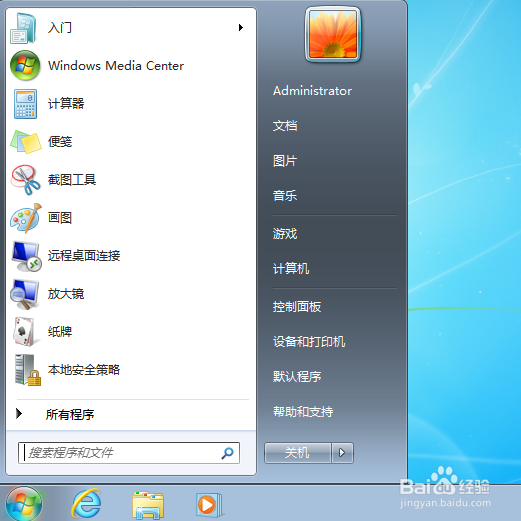Open 音乐 music
The image size is (521, 521).
pyautogui.click(x=285, y=196)
